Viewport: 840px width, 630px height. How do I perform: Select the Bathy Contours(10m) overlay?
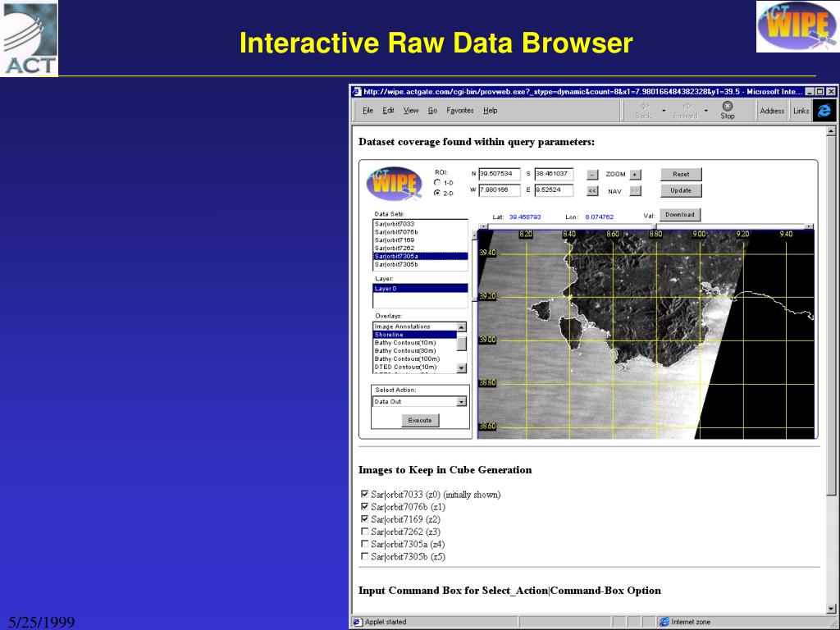coord(414,343)
